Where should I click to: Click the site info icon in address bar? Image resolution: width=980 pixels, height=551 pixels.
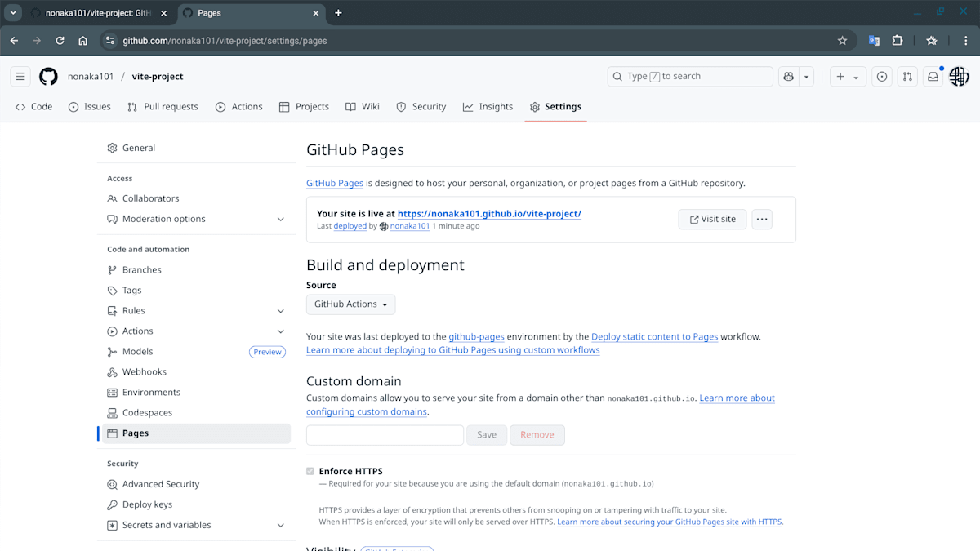click(x=110, y=41)
